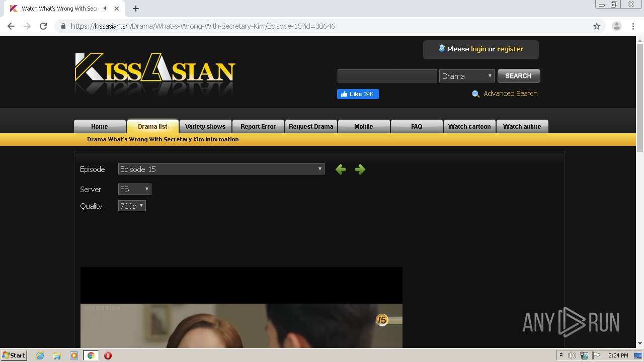Expand the Episode 15 dropdown

point(221,169)
